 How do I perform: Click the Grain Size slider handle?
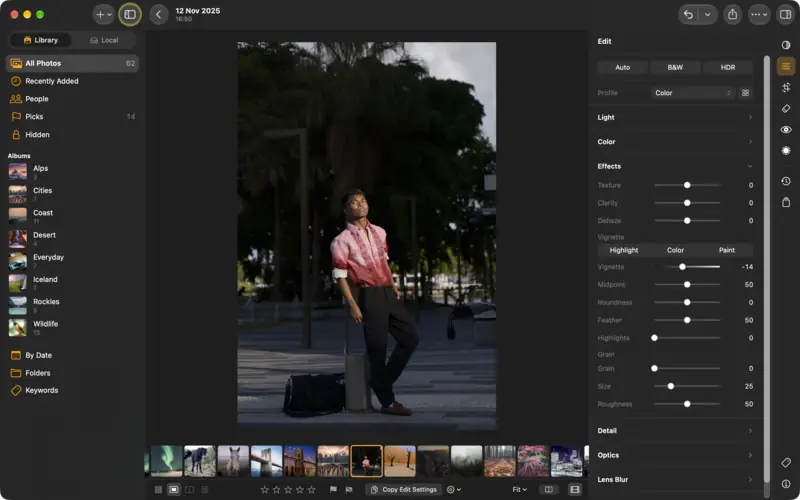(670, 386)
